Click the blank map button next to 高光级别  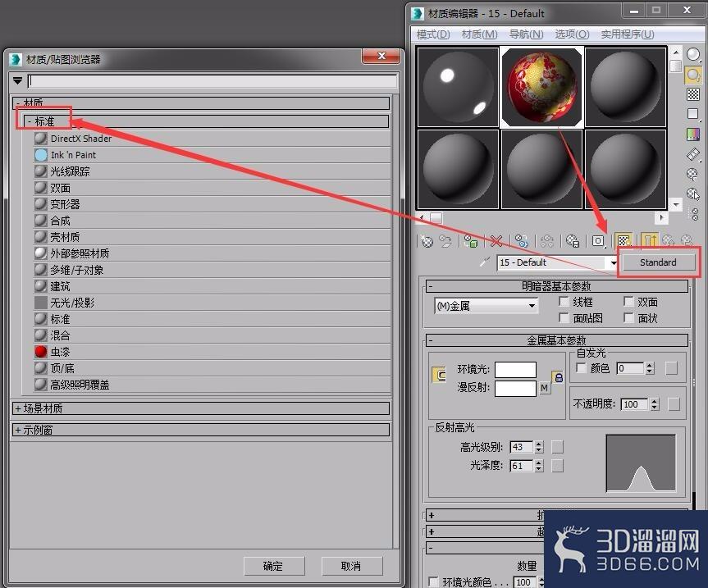[x=558, y=447]
